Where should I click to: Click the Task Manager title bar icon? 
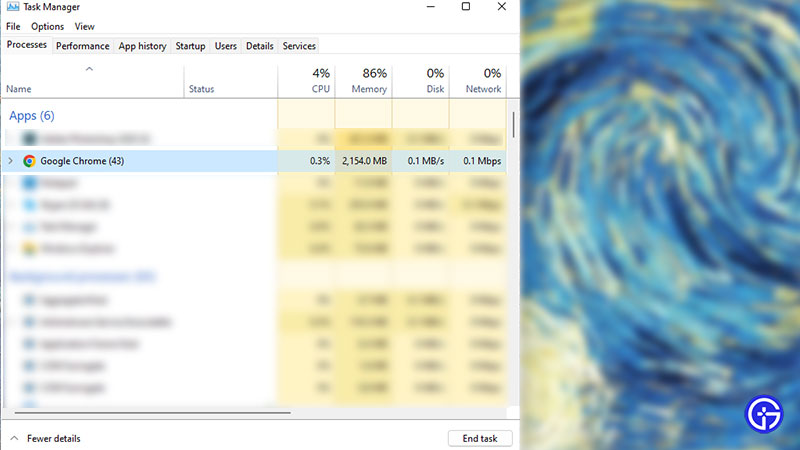(x=13, y=7)
